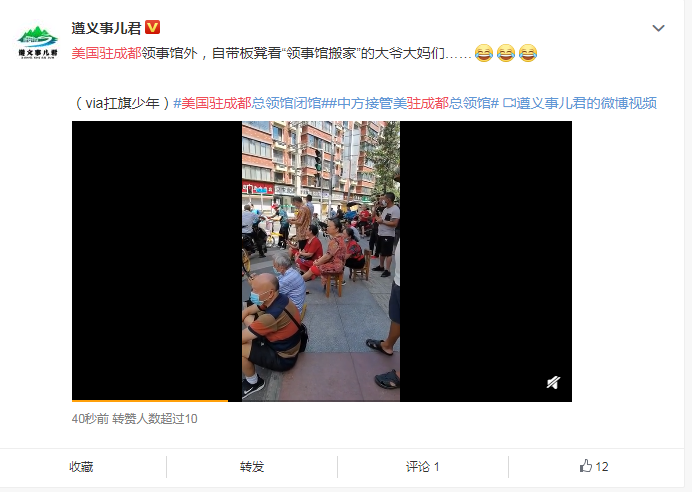Open the post options chevron menu

(658, 28)
